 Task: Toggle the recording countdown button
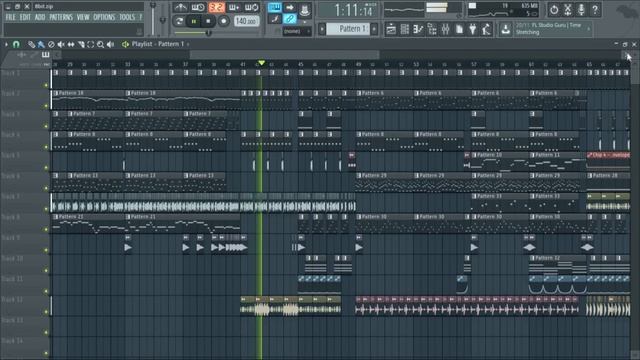(216, 7)
